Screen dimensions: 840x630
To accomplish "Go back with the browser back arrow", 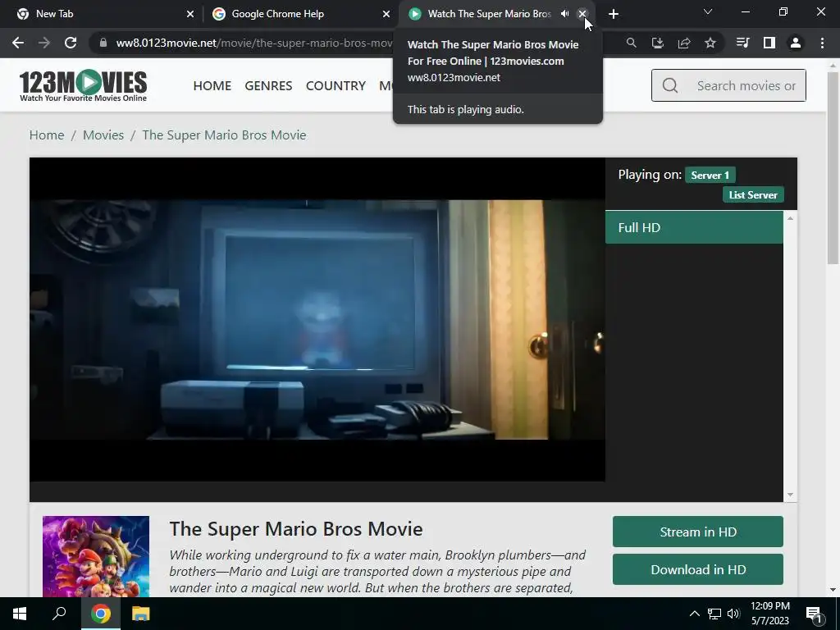I will (18, 43).
